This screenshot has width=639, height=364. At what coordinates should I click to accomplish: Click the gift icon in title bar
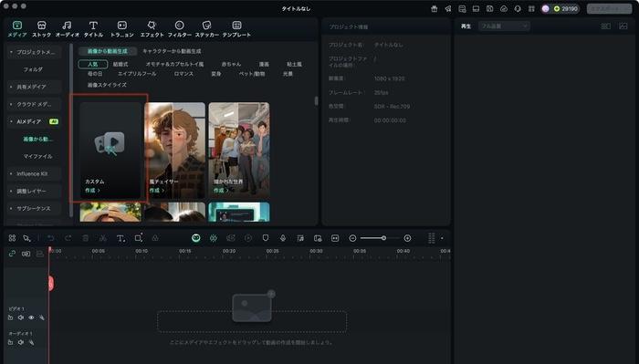(434, 8)
